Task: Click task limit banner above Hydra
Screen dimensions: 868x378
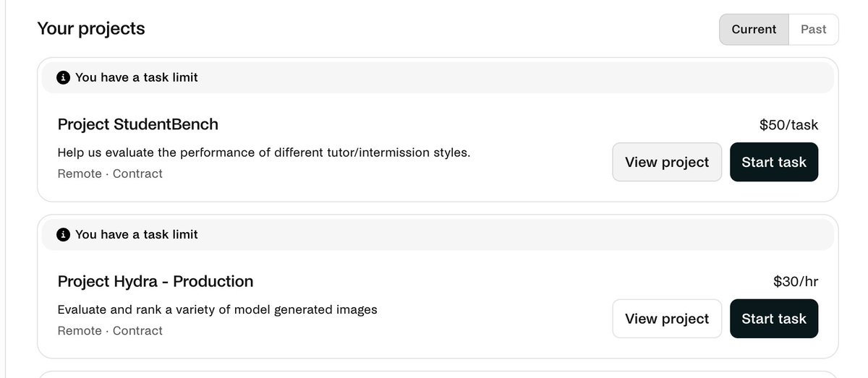Action: [438, 234]
